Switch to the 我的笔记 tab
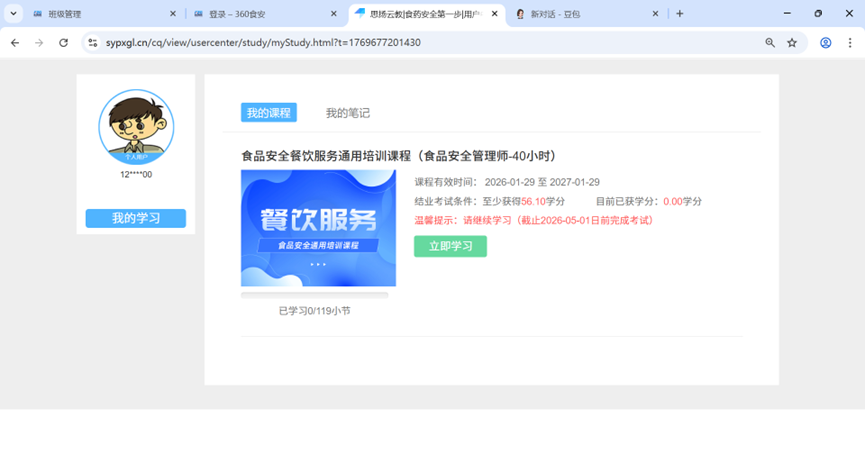865x454 pixels. point(347,113)
